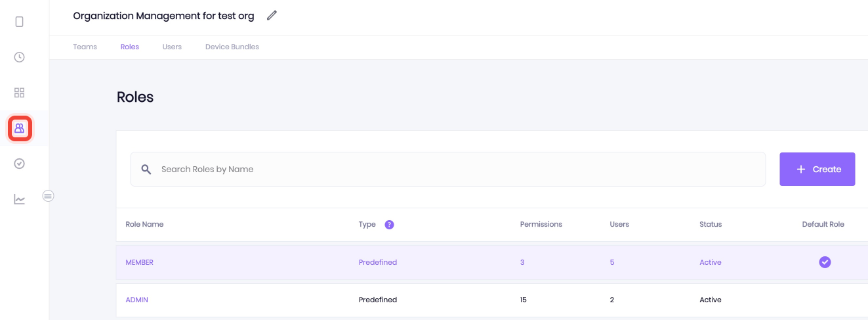This screenshot has width=868, height=320.
Task: Click MEMBER default role checkmark
Action: coord(825,262)
